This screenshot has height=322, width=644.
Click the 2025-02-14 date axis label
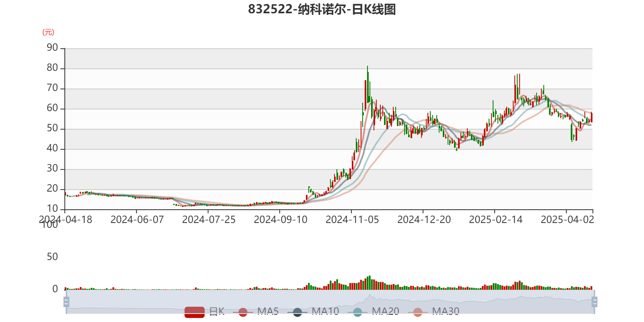point(495,219)
